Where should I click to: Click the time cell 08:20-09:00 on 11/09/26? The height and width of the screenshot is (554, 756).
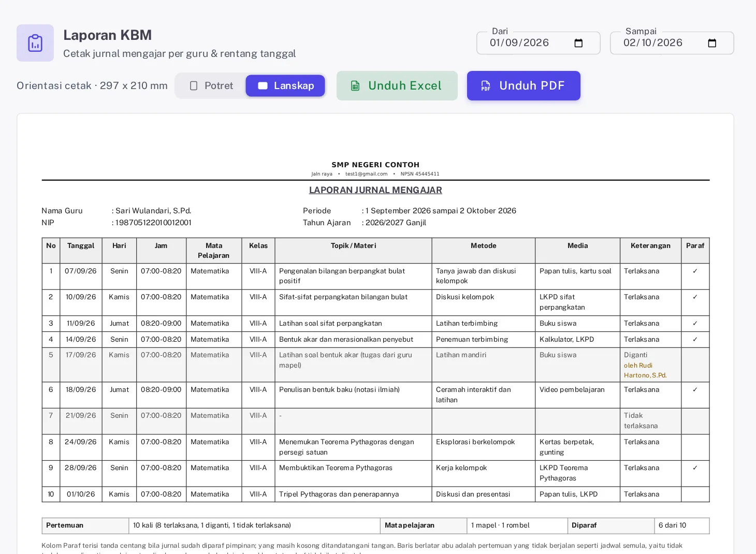click(161, 324)
